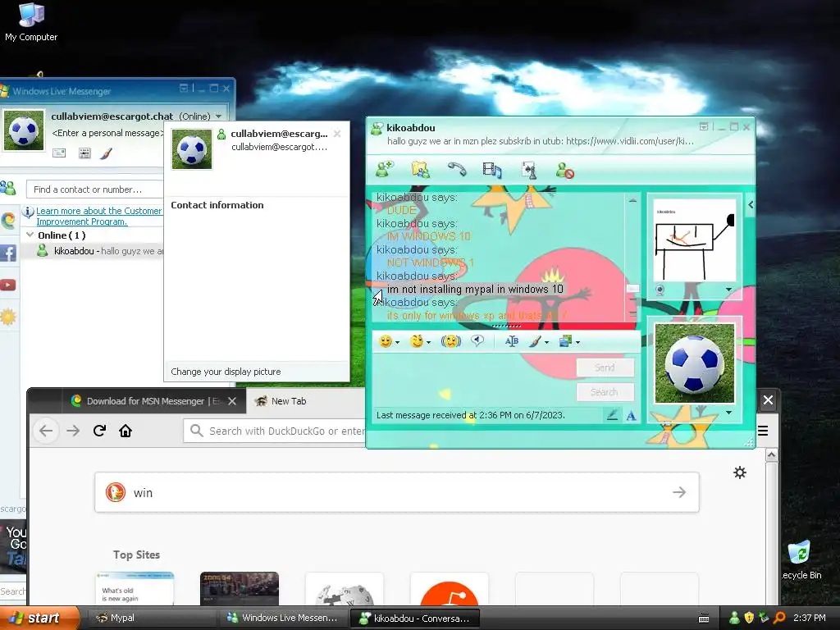Go forward in the Mypal browser
Screen dimensions: 840x630
(x=73, y=431)
